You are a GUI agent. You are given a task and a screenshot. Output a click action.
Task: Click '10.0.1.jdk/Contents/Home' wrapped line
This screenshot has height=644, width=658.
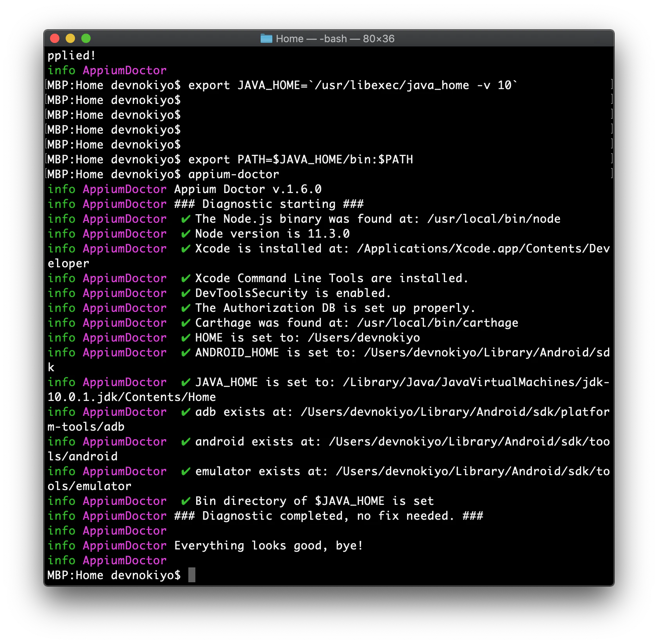(132, 397)
